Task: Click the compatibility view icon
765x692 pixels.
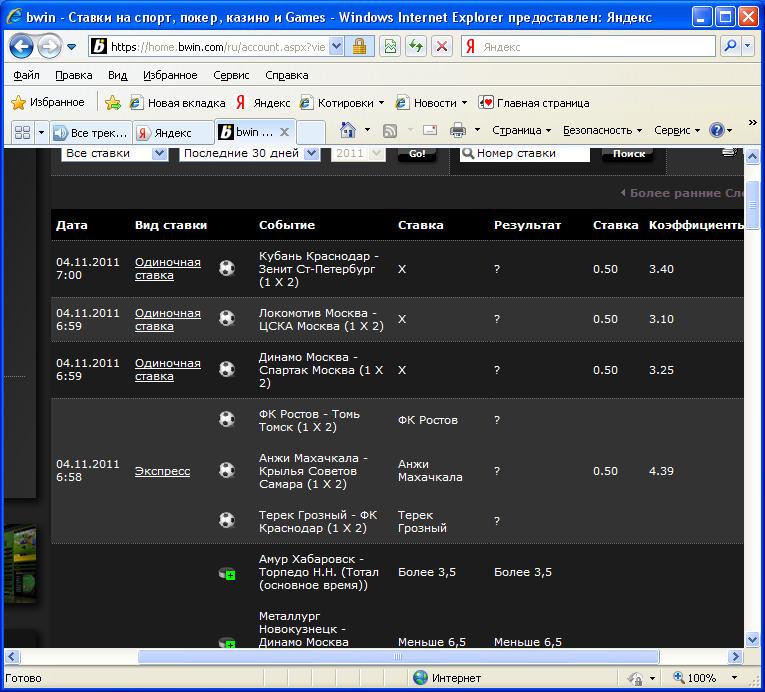Action: (390, 47)
